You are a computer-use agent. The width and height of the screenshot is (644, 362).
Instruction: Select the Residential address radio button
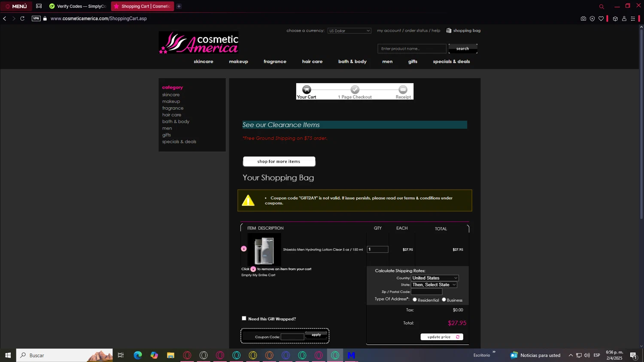(415, 299)
